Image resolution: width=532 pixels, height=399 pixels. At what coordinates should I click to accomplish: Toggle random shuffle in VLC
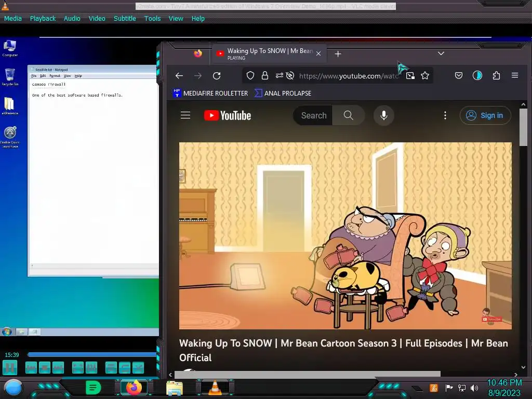138,368
